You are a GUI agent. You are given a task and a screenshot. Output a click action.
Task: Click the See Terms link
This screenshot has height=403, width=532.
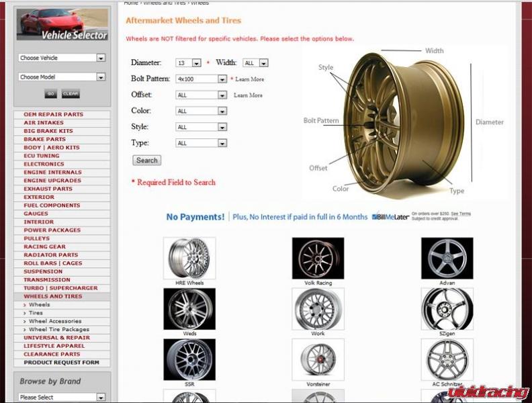tap(460, 214)
